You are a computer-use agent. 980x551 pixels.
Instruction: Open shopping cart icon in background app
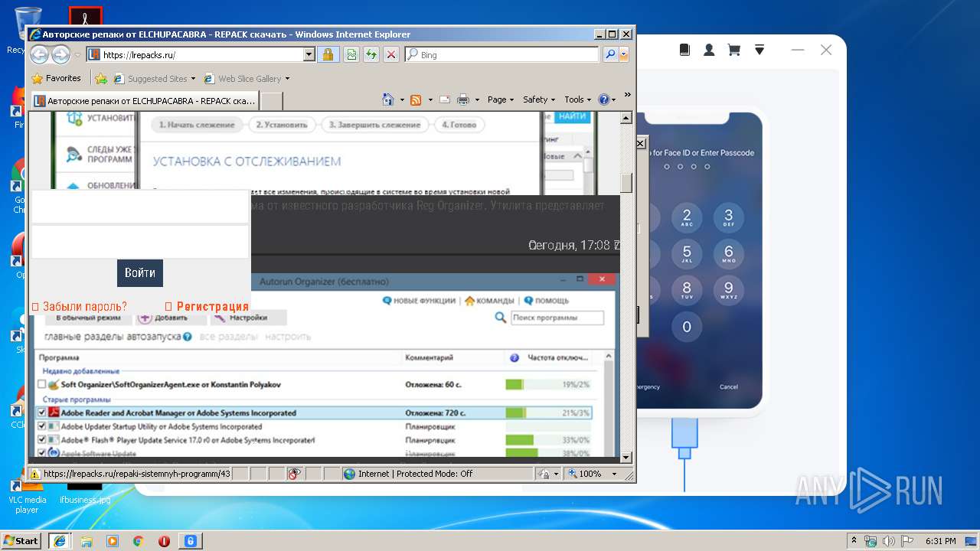[733, 50]
